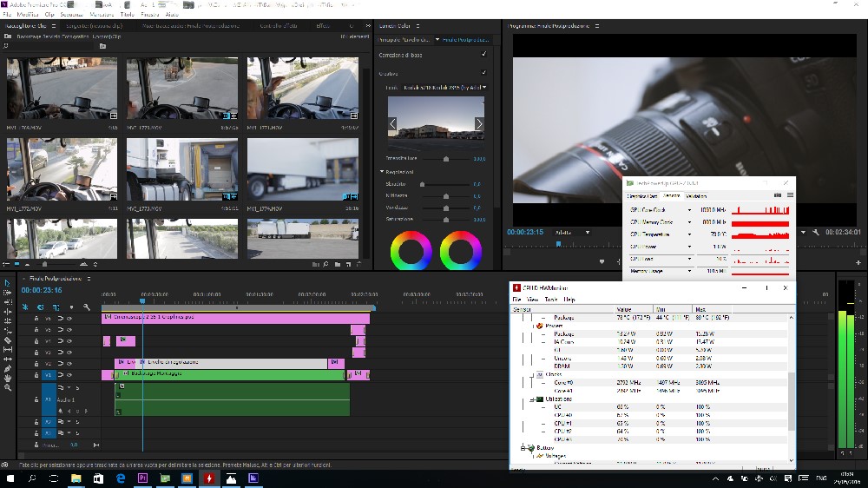This screenshot has height=488, width=868.
Task: Click the Windows Start button
Action: click(10, 478)
